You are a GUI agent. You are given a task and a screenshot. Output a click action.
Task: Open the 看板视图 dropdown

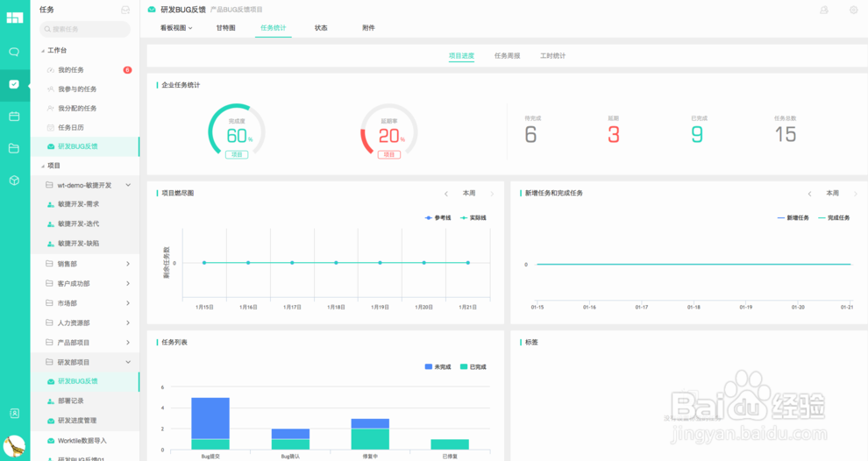176,28
